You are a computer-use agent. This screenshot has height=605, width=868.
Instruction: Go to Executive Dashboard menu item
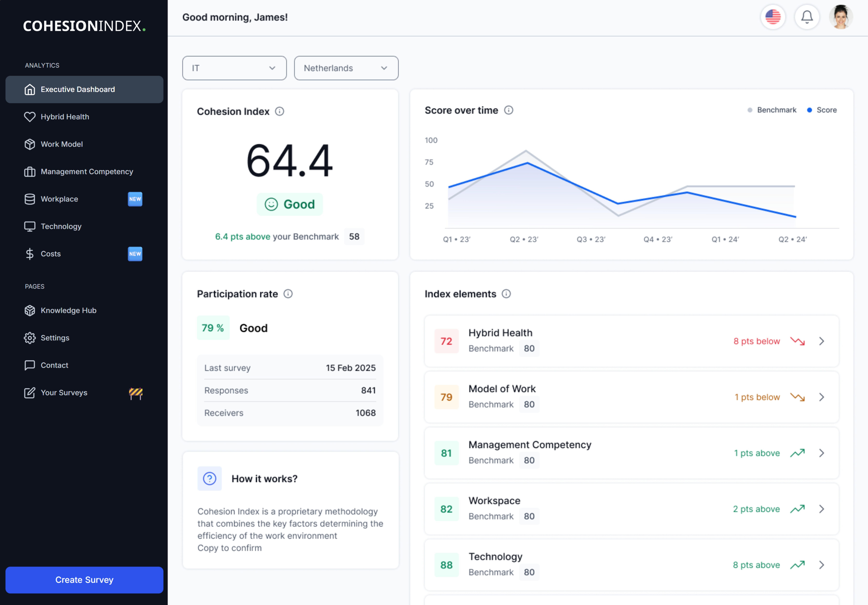84,90
